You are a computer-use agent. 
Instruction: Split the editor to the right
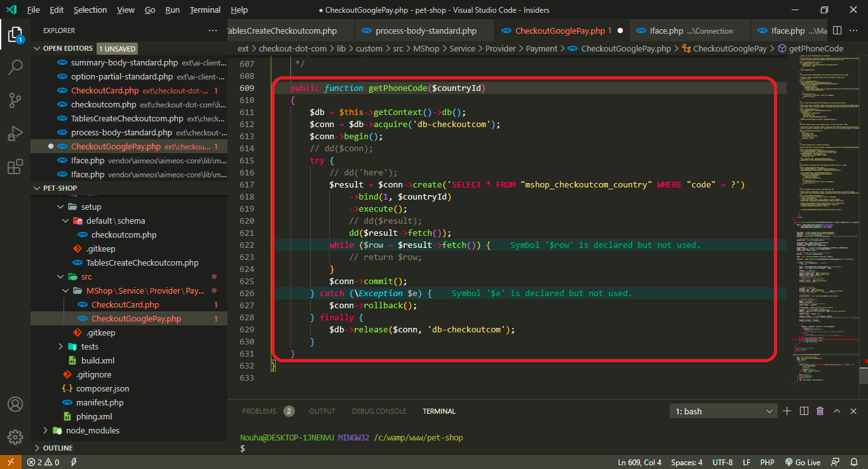click(x=837, y=31)
